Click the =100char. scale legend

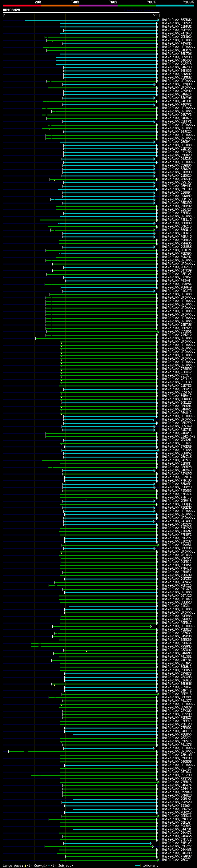click(146, 865)
